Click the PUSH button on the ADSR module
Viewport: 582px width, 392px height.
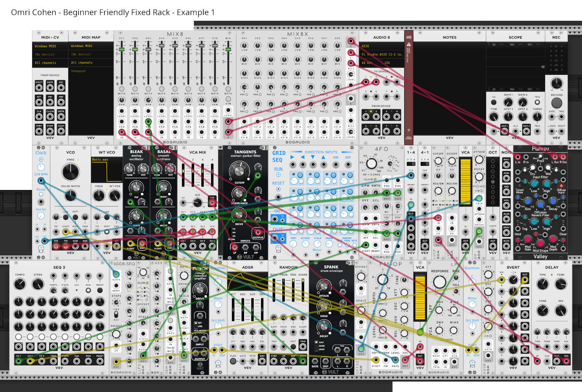[233, 361]
